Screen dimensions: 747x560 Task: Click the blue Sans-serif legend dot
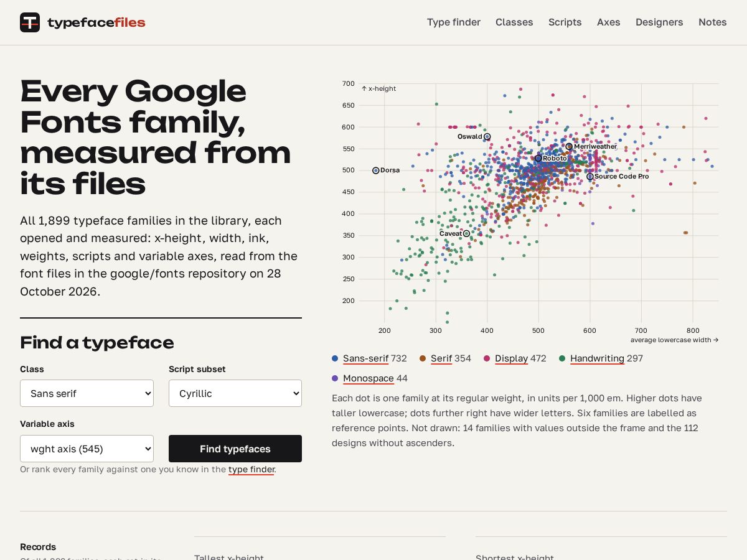pos(336,358)
